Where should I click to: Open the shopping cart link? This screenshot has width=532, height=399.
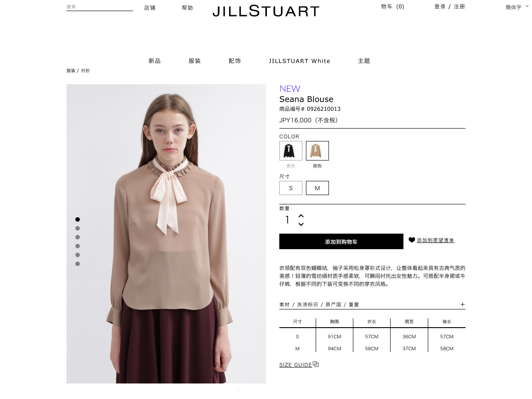pyautogui.click(x=393, y=7)
